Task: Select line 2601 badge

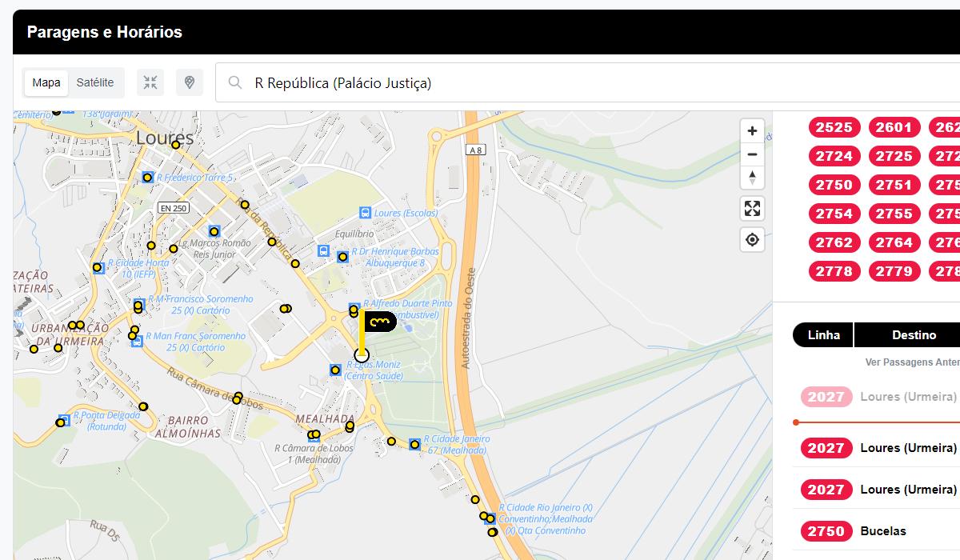Action: click(x=893, y=127)
